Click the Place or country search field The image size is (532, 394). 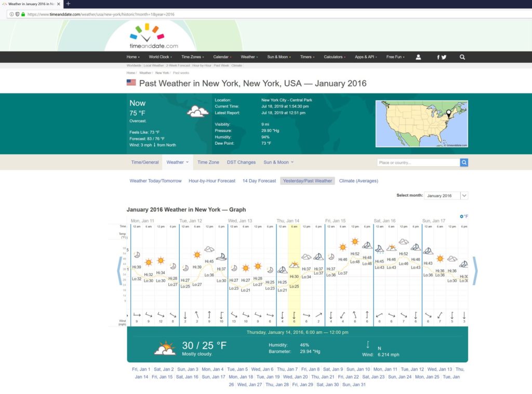(418, 162)
